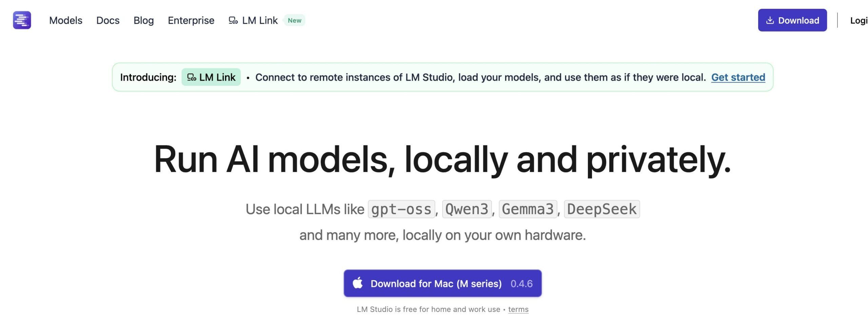The image size is (868, 334).
Task: Click the LM Link pill in the banner
Action: point(211,77)
